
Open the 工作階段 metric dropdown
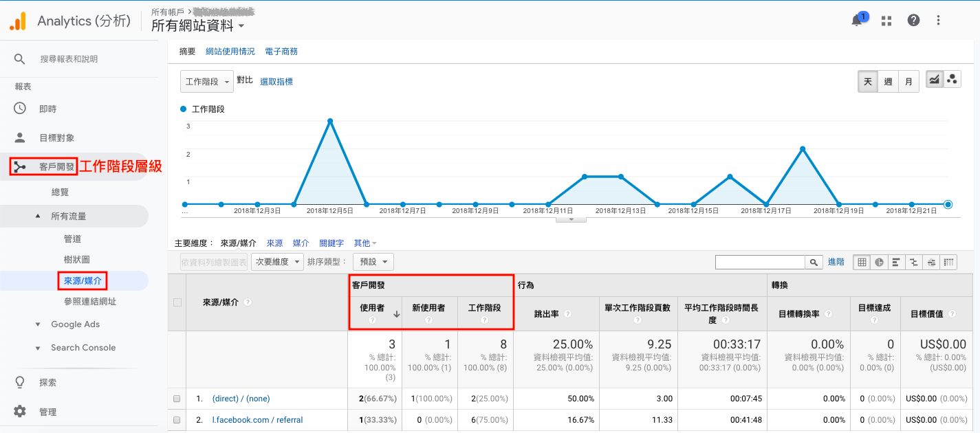coord(206,81)
